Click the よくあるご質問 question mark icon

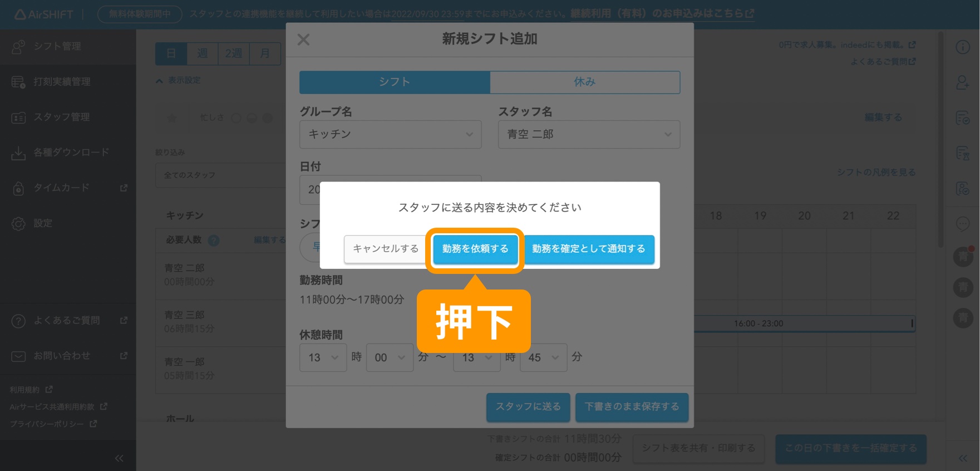coord(18,321)
